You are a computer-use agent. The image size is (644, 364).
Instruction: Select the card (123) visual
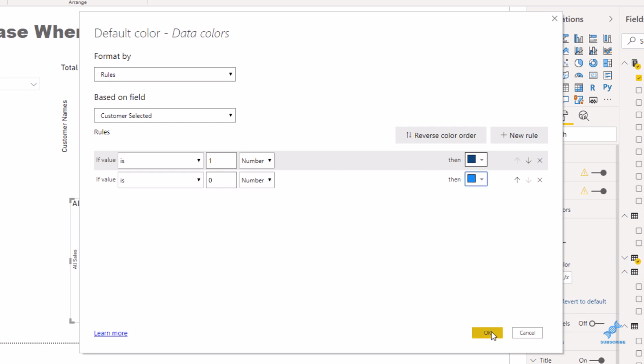pos(593,75)
